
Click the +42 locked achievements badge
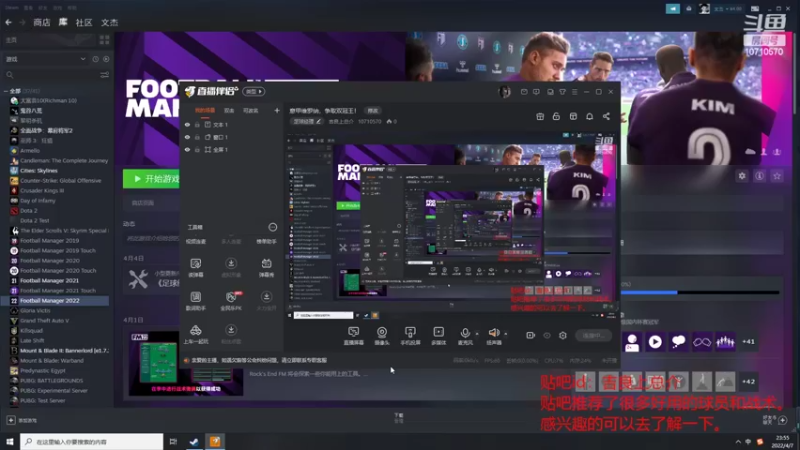point(748,382)
